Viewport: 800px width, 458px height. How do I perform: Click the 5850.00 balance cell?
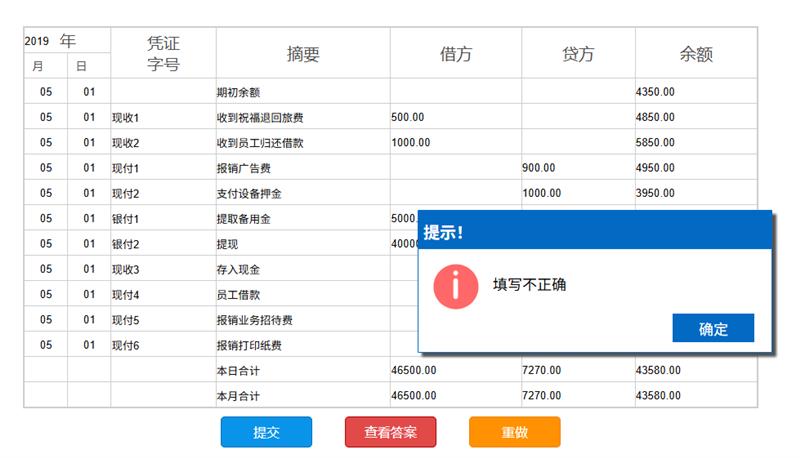click(x=695, y=143)
